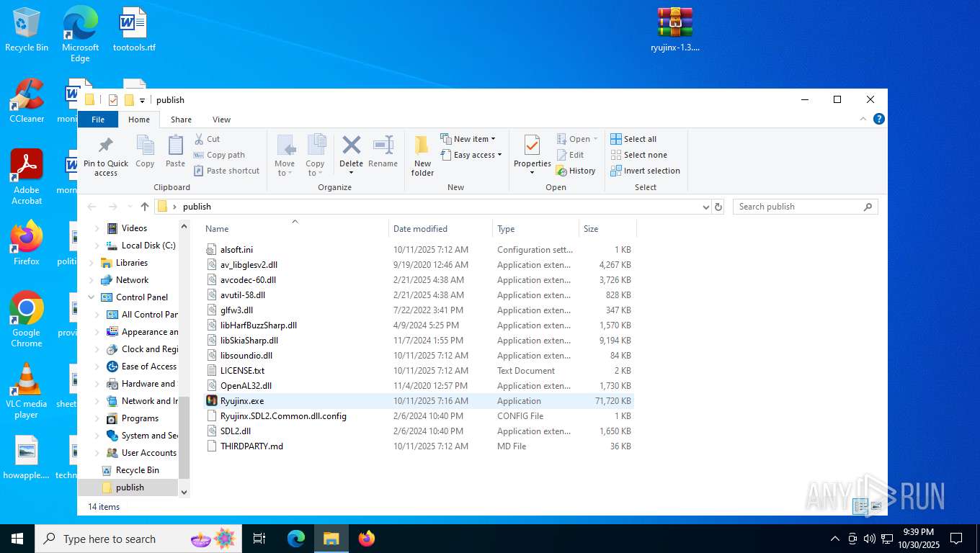The image size is (980, 553).
Task: Select LICENSE.txt file
Action: click(419, 371)
